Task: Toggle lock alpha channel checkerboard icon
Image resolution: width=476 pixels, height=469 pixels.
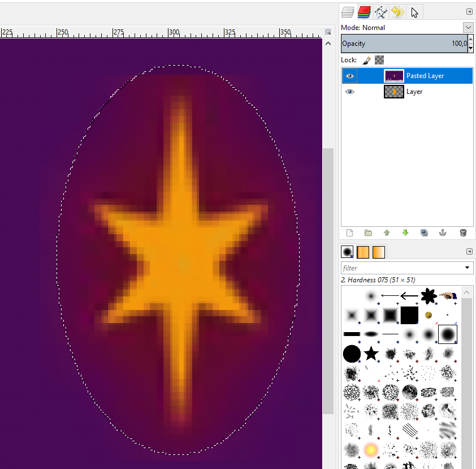Action: [x=379, y=60]
